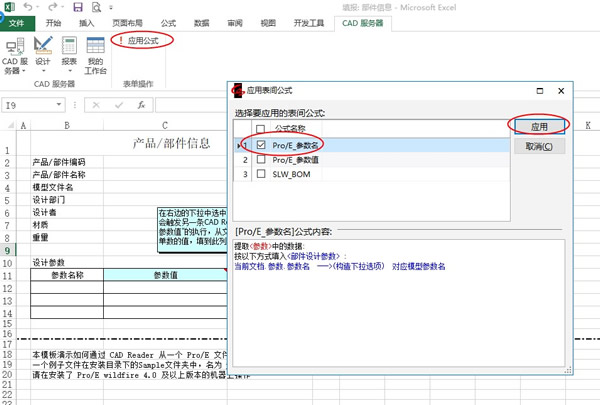This screenshot has width=600, height=405.
Task: Open the 报表 ribbon button
Action: coord(69,55)
